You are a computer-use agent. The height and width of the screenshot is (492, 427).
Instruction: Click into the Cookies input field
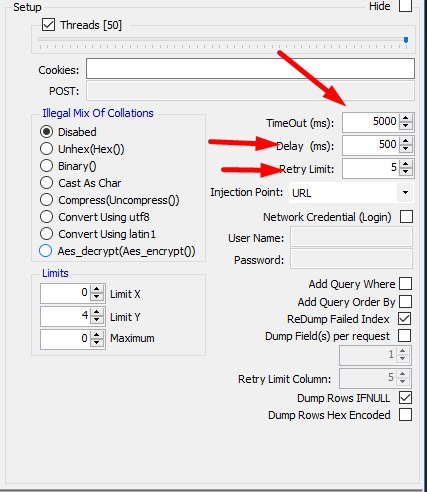point(250,69)
